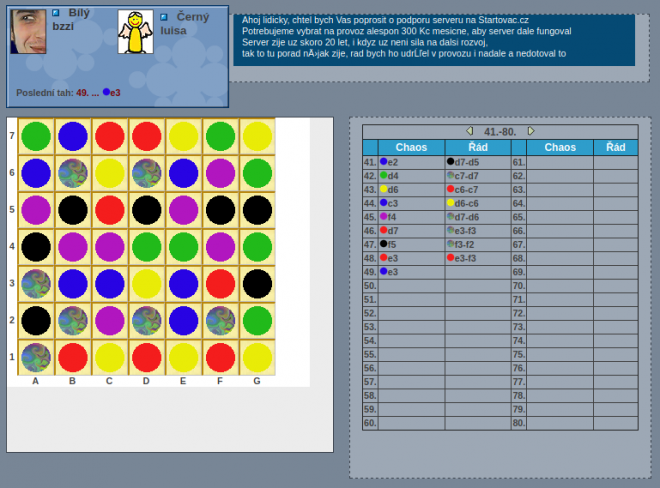The width and height of the screenshot is (660, 488).
Task: Select green piece at G2
Action: [257, 320]
